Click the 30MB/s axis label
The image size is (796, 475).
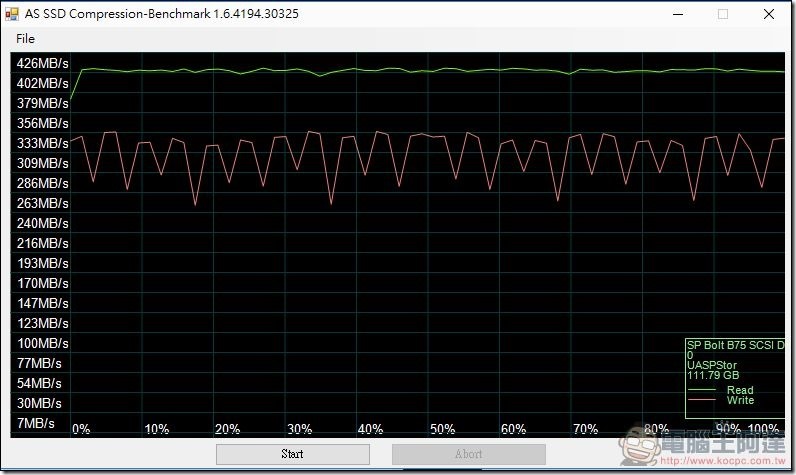[39, 403]
